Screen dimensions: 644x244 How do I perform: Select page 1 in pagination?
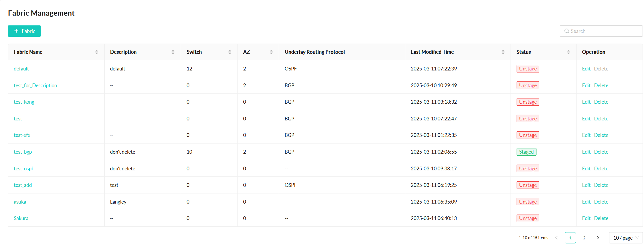tap(570, 238)
